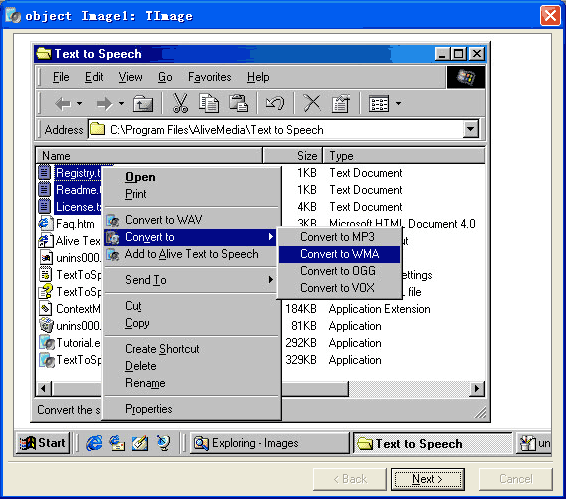Open the Help menu
The height and width of the screenshot is (499, 566).
(x=258, y=77)
